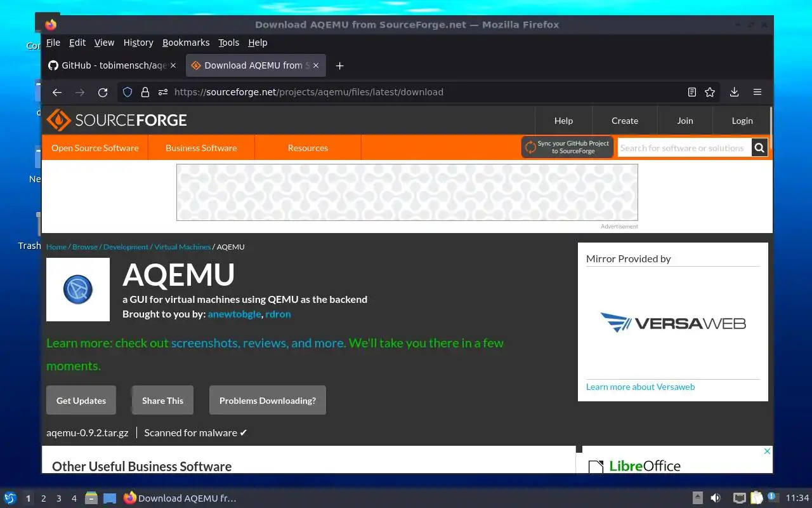This screenshot has height=508, width=812.
Task: Click the Create link in header
Action: pos(625,121)
